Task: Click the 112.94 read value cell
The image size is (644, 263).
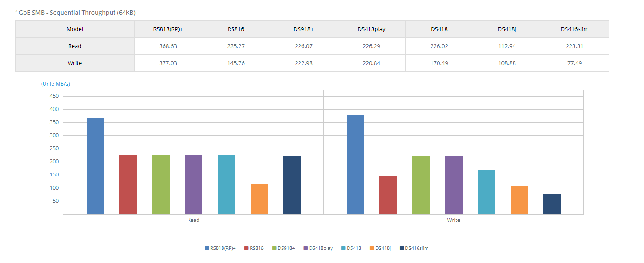Action: click(507, 46)
